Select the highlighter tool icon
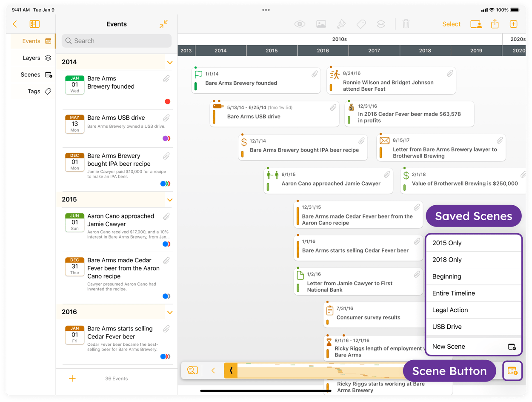The width and height of the screenshot is (532, 402). [x=341, y=24]
